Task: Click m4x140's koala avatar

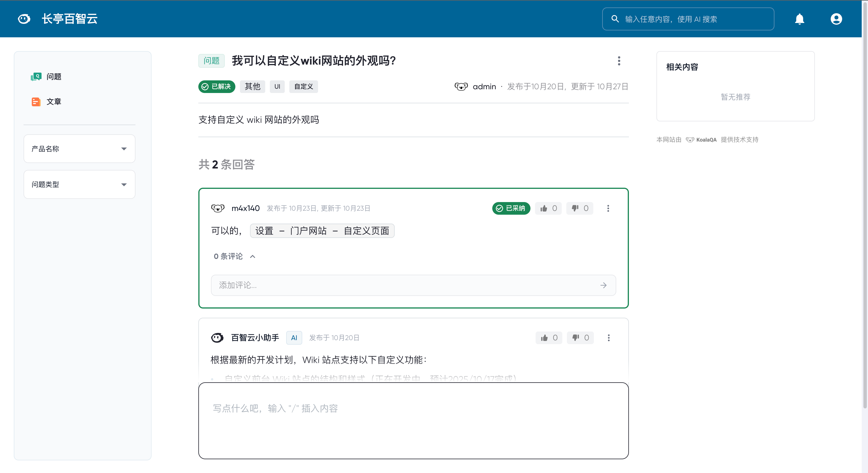Action: pyautogui.click(x=218, y=208)
